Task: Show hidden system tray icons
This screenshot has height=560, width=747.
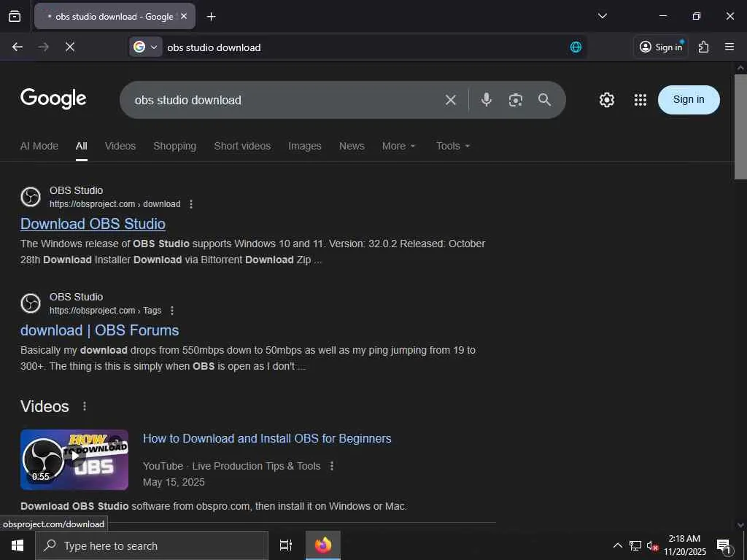Action: click(x=617, y=545)
